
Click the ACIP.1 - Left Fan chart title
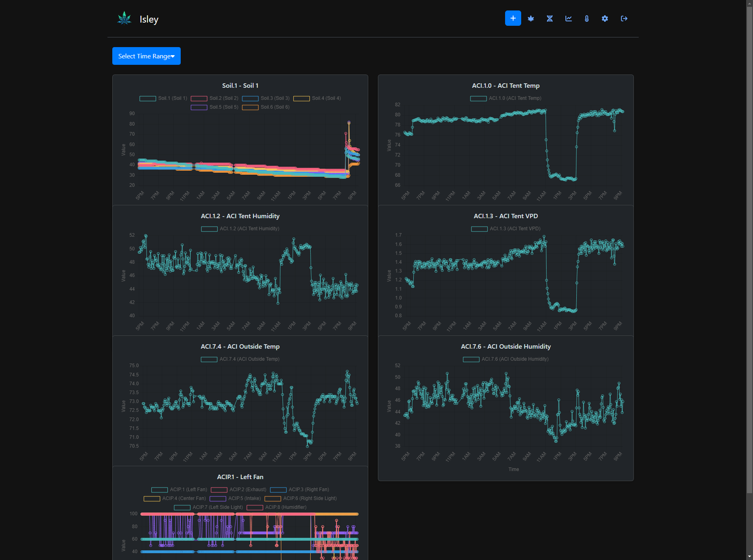(240, 477)
